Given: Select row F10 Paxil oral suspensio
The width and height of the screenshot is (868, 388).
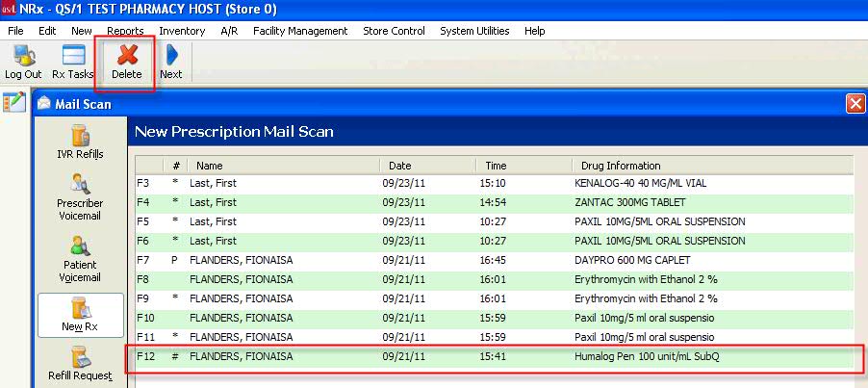Looking at the screenshot, I should pos(495,318).
